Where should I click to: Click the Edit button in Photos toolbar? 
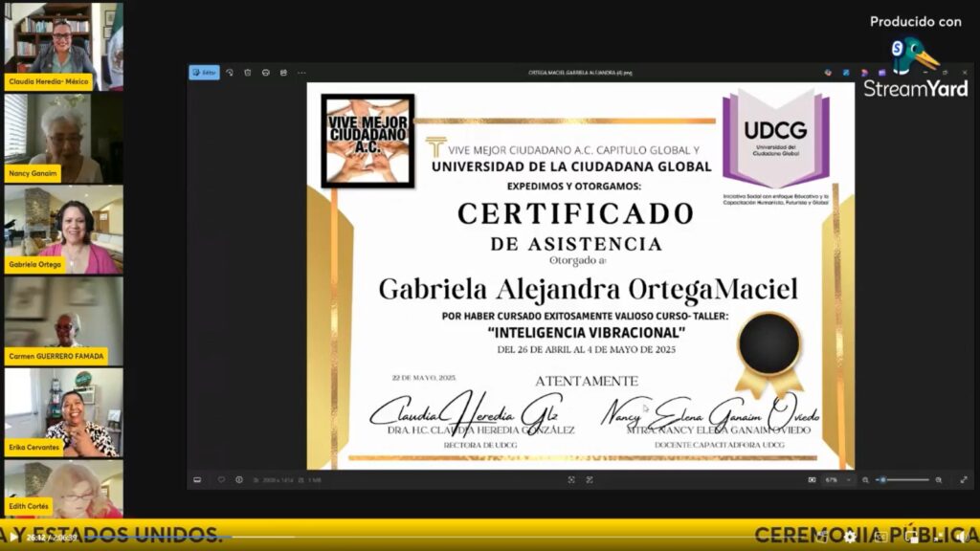click(205, 73)
